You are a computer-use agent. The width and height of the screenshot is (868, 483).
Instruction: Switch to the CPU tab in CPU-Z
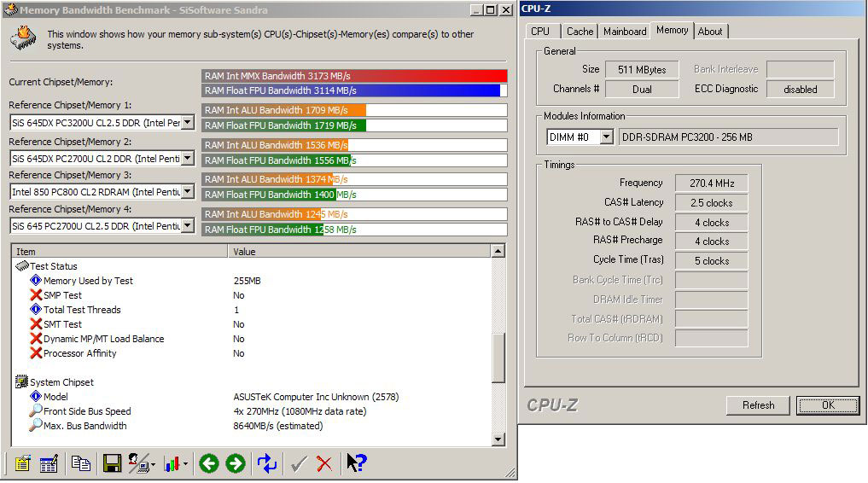coord(540,32)
